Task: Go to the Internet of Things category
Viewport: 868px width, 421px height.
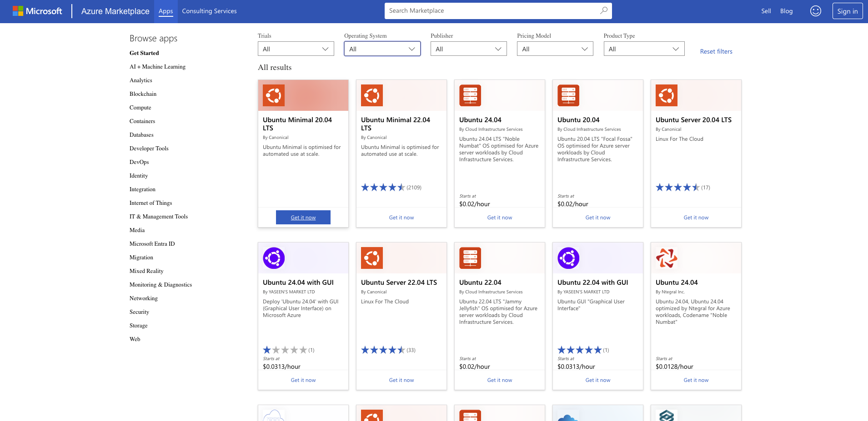Action: tap(151, 203)
